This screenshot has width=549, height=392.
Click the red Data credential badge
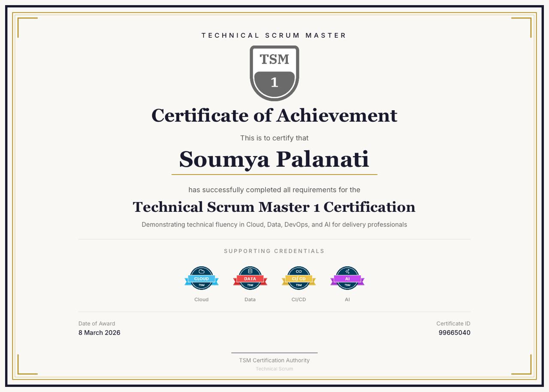(x=250, y=278)
